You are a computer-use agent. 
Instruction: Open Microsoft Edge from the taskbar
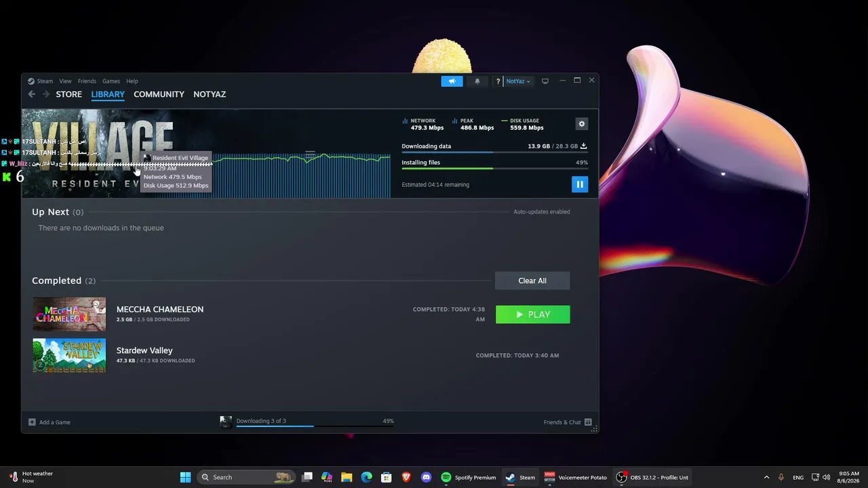pos(366,477)
